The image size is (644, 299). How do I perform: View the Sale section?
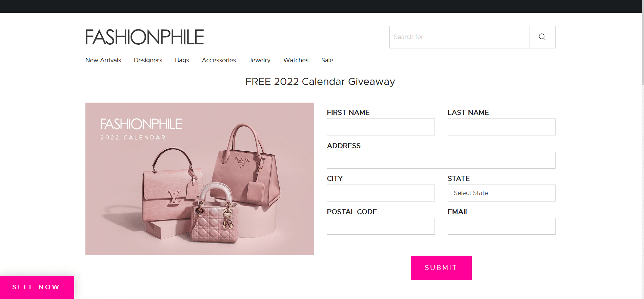pyautogui.click(x=327, y=60)
